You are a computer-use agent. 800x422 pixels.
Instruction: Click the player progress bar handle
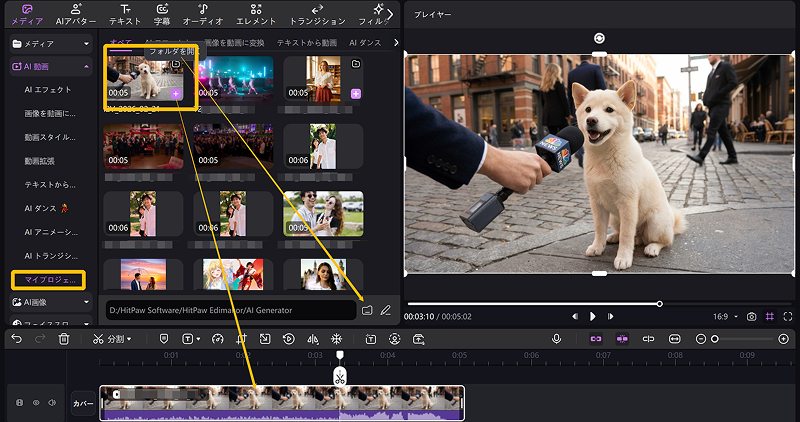660,304
